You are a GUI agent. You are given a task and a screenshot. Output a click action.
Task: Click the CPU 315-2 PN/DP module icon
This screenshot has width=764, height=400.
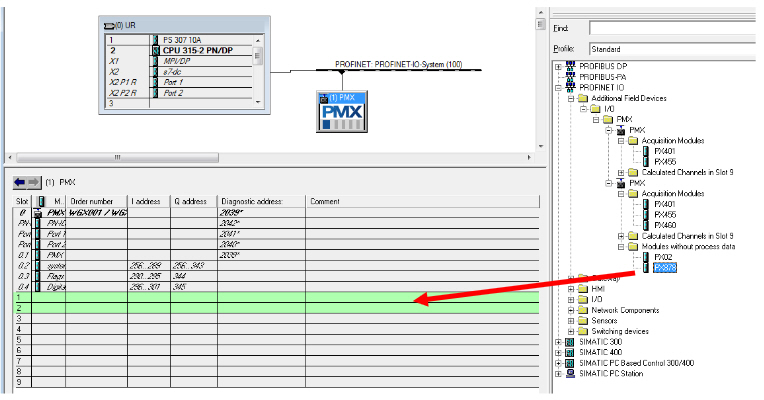click(x=155, y=50)
